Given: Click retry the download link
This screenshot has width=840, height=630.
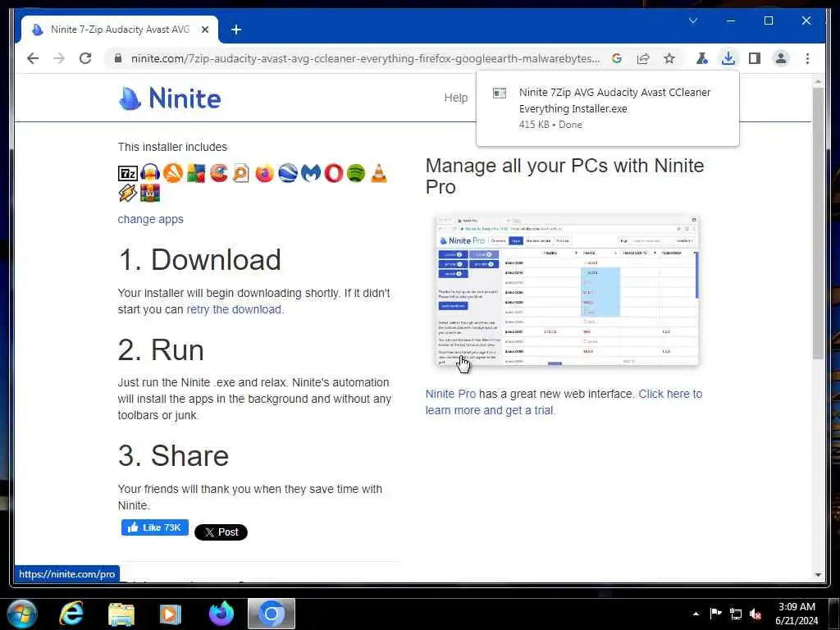Looking at the screenshot, I should click(234, 309).
